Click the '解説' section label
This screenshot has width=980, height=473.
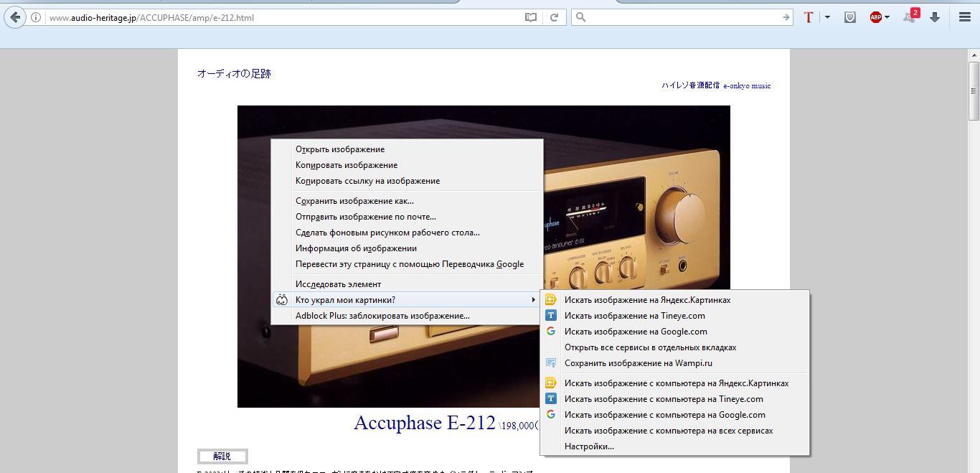pyautogui.click(x=222, y=456)
